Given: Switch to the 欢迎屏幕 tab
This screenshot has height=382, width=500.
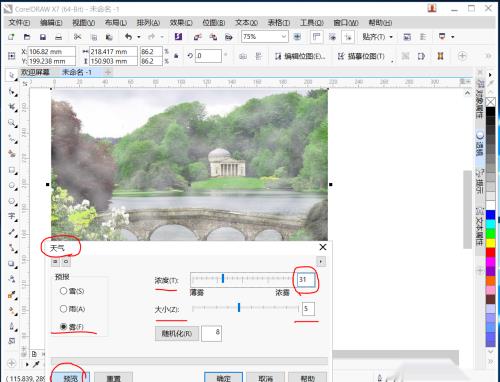Looking at the screenshot, I should click(x=35, y=72).
